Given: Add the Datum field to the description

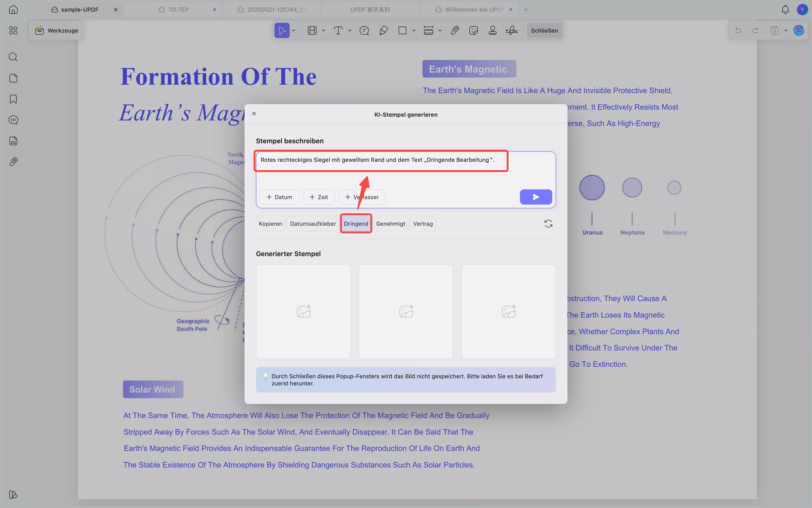Looking at the screenshot, I should (x=279, y=197).
